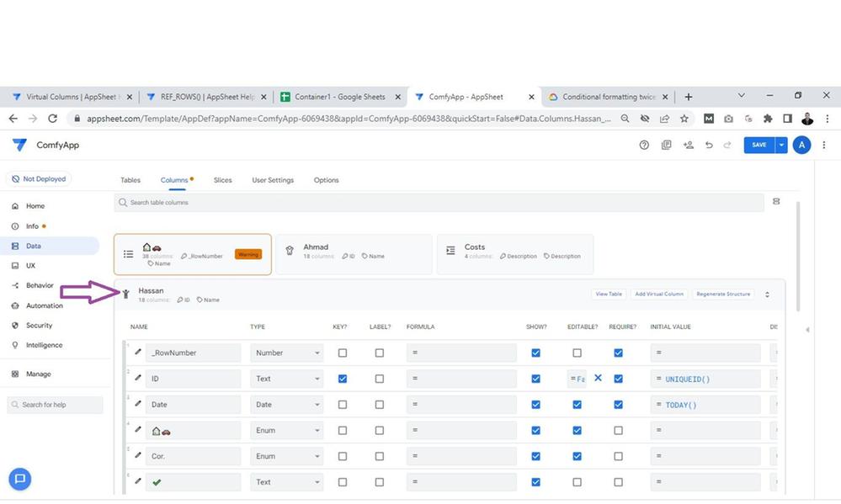Open the Save button dropdown arrow
The height and width of the screenshot is (504, 841).
[x=781, y=145]
